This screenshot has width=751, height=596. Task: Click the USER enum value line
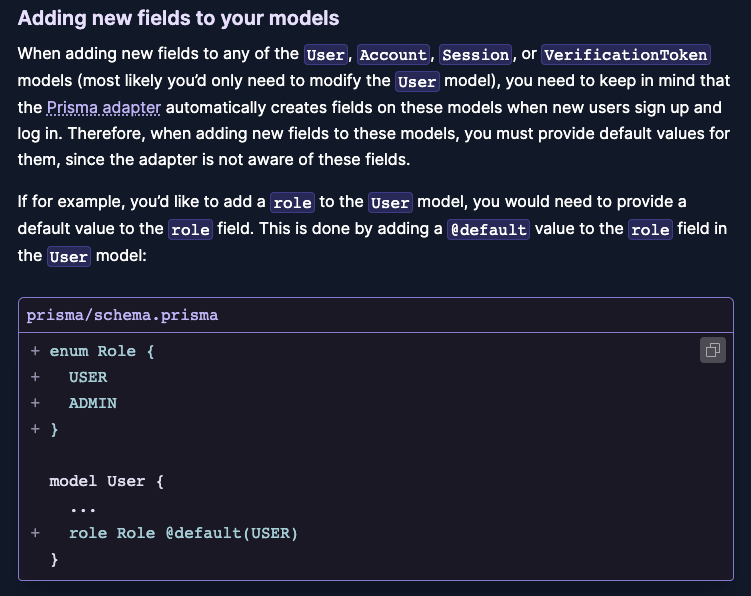pyautogui.click(x=88, y=377)
